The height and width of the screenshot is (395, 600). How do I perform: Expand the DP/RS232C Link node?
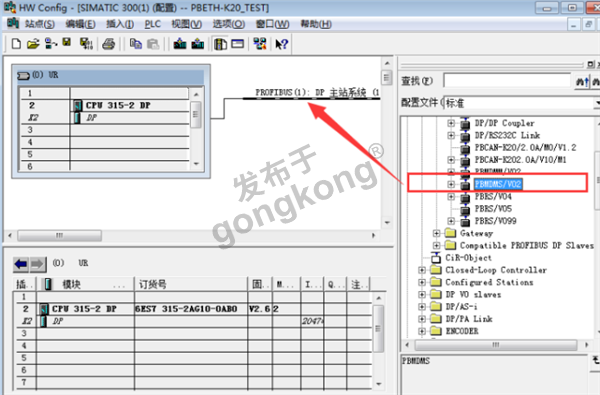(x=451, y=135)
